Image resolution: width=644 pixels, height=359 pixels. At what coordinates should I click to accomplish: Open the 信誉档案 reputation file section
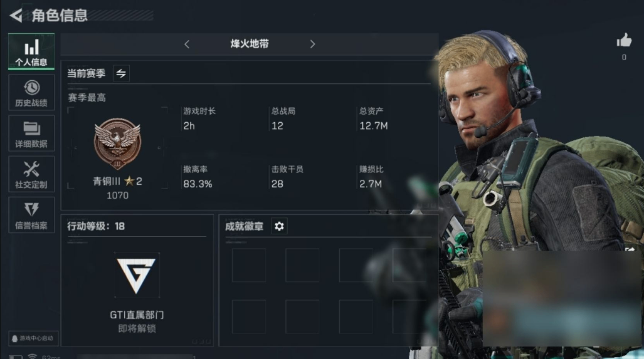31,216
